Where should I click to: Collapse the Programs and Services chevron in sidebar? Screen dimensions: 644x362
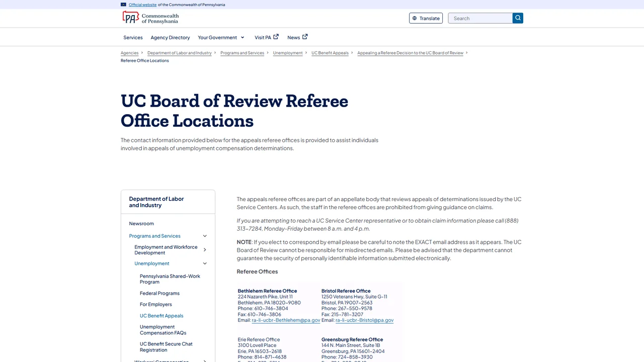click(x=205, y=236)
